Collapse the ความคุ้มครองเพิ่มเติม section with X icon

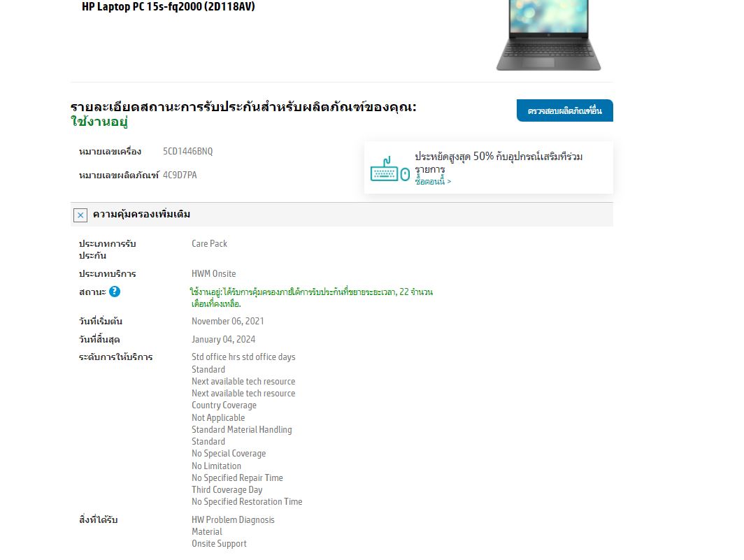[x=80, y=215]
